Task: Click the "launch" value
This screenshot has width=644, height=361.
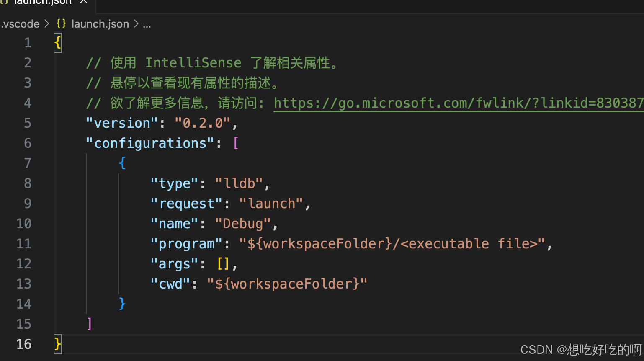Action: pyautogui.click(x=271, y=204)
